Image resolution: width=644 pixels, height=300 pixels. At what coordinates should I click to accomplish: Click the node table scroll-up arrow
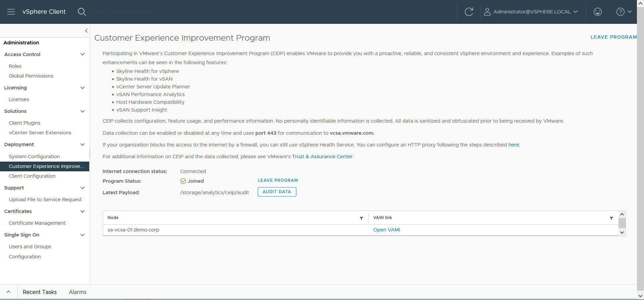pos(622,214)
